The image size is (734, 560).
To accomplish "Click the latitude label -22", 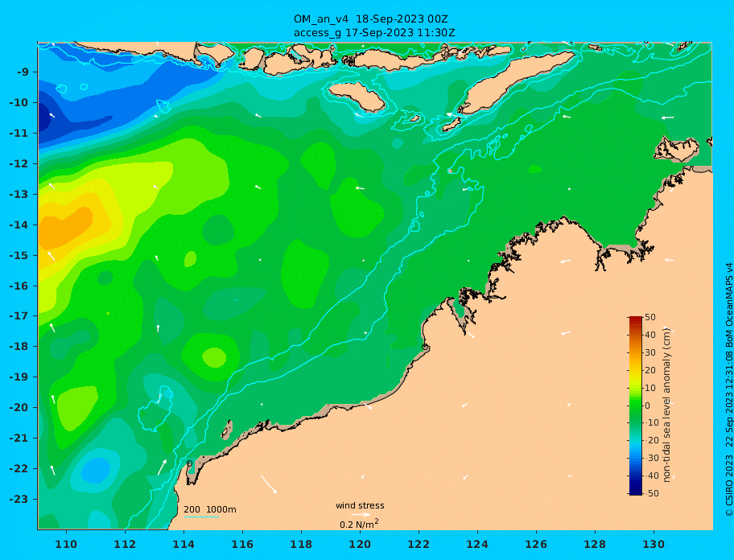I will tap(19, 469).
